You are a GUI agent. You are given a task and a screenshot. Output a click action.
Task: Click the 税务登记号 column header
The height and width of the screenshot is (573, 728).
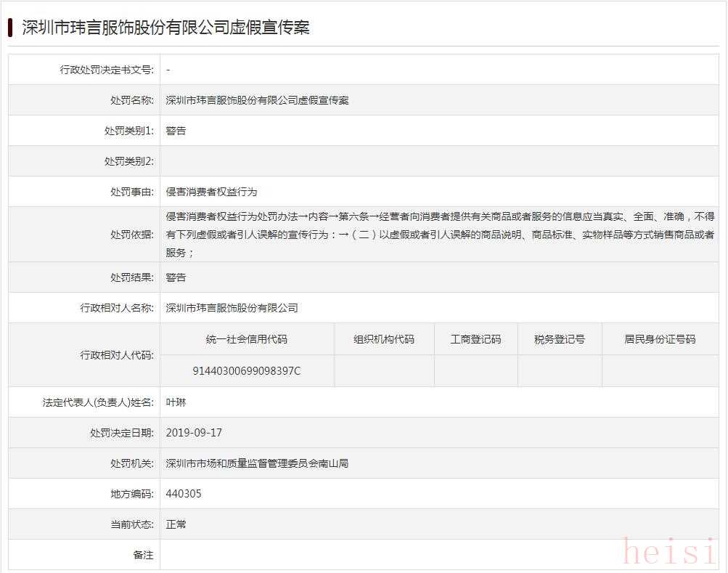click(x=560, y=339)
